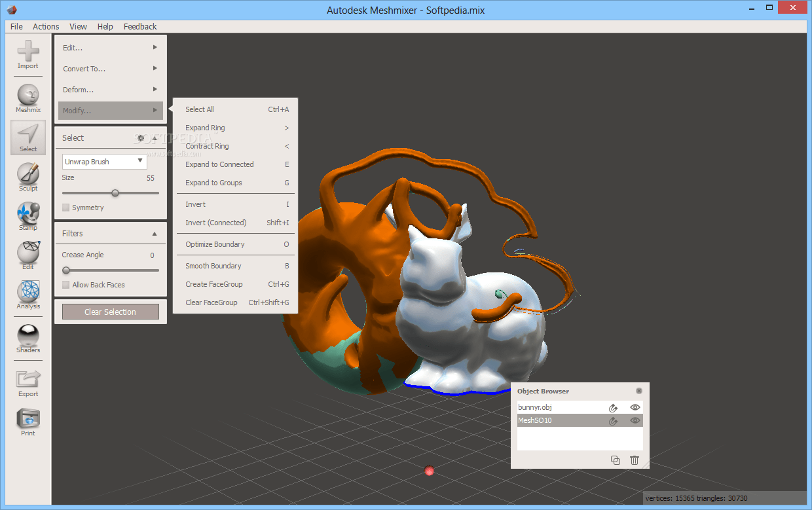Open the Import tool
The width and height of the screenshot is (812, 510).
pos(28,55)
